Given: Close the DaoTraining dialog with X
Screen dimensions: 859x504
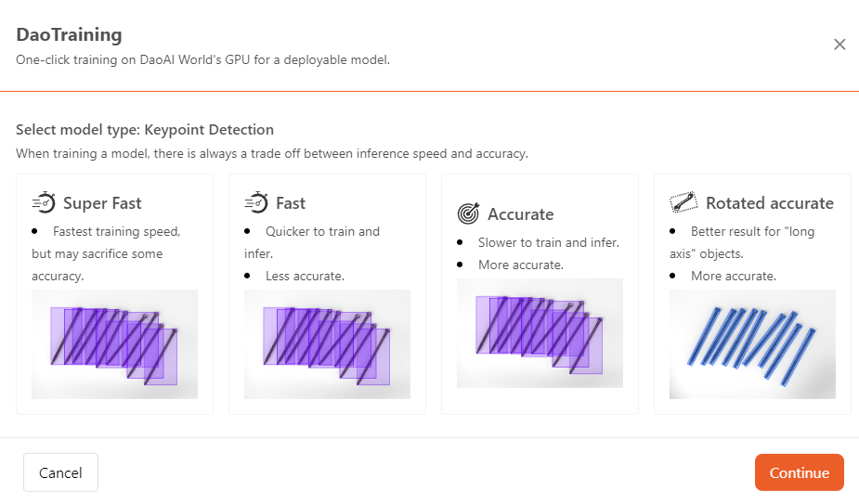Looking at the screenshot, I should tap(839, 45).
